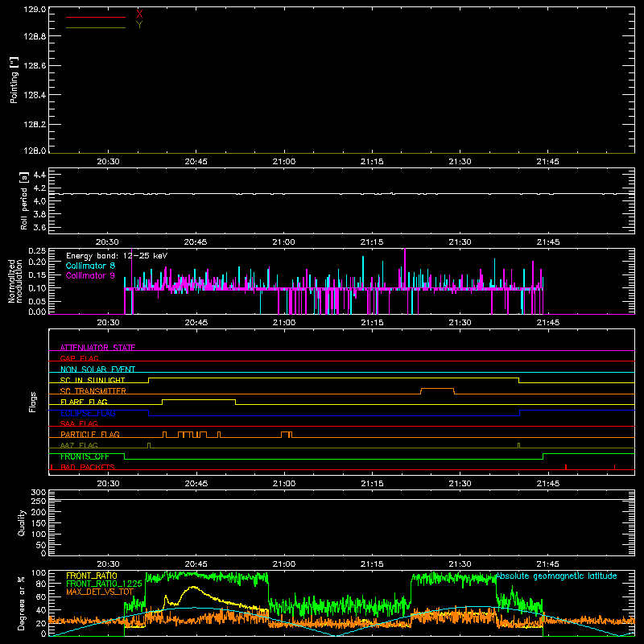Click the ATTENUATOR_STATE flag label
Viewport: 644px width, 644px height.
[97, 348]
